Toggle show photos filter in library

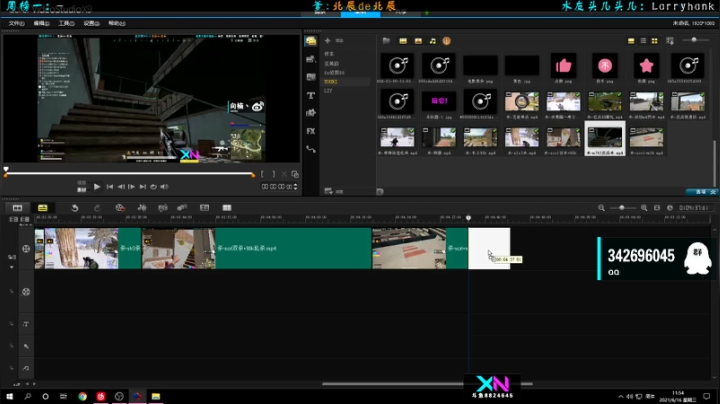point(418,41)
